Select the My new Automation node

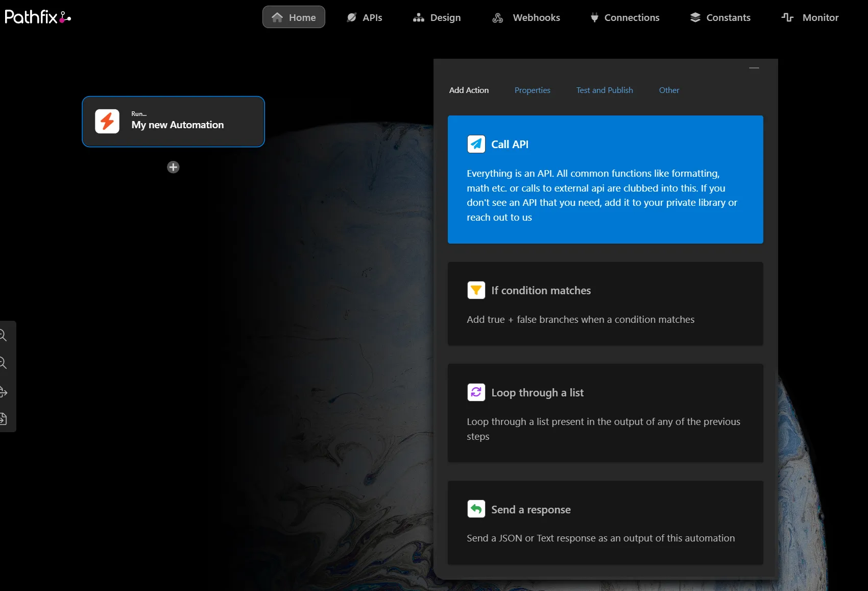click(173, 122)
